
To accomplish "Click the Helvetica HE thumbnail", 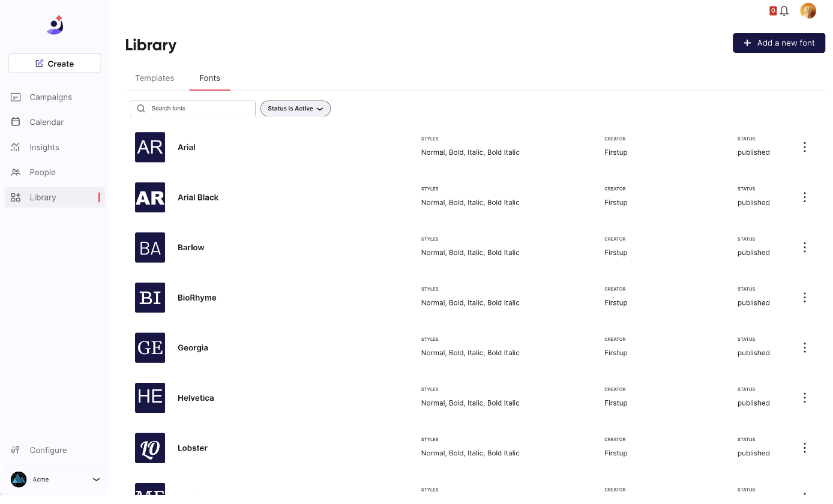I will click(x=150, y=398).
